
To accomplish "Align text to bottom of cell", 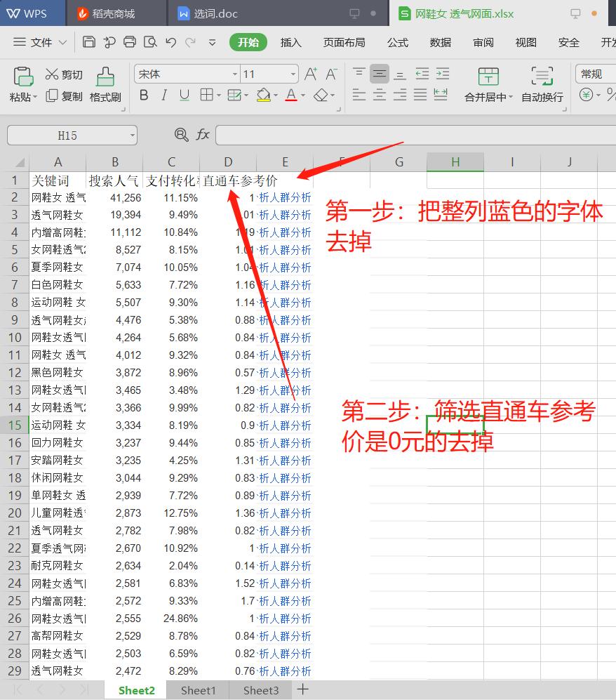I will (x=400, y=74).
